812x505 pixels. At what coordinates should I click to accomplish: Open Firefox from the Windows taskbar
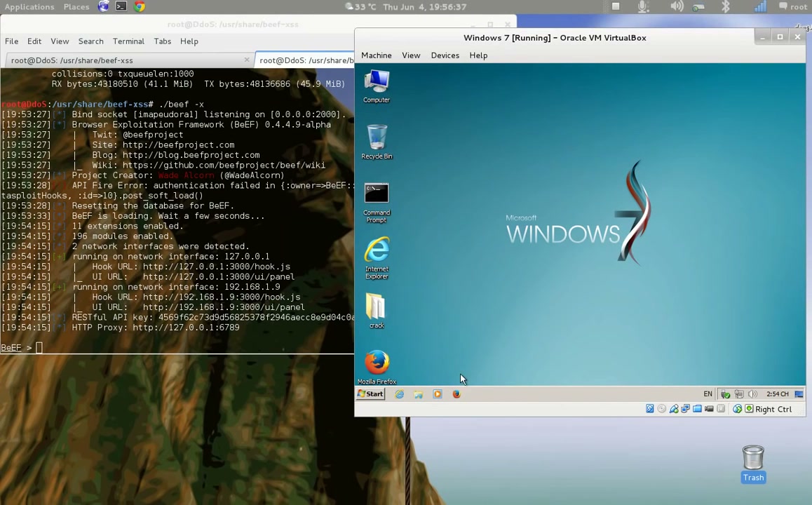(x=456, y=394)
